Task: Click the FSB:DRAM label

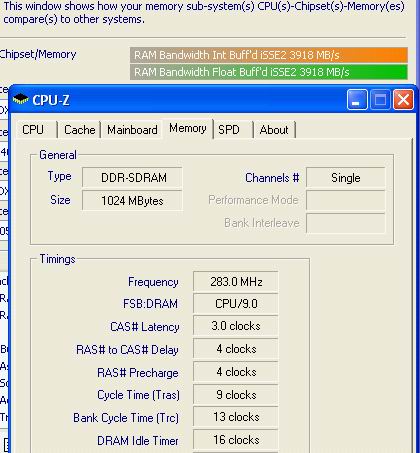Action: [150, 304]
